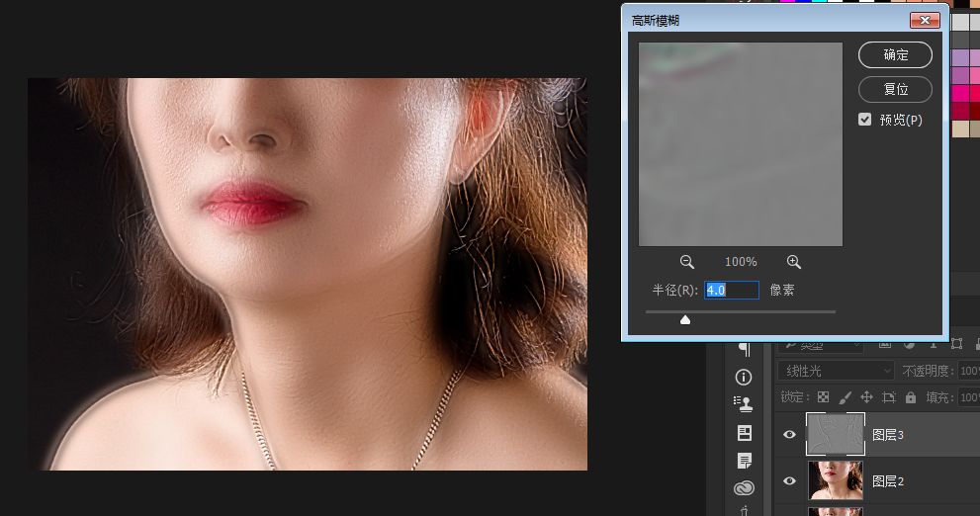
Task: Open the 线性光 blend mode dropdown
Action: click(x=836, y=371)
